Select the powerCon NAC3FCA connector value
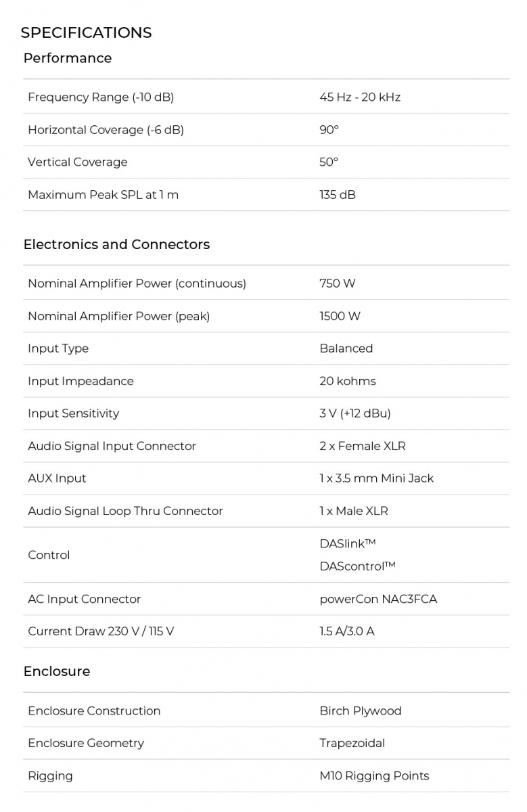 pos(378,599)
